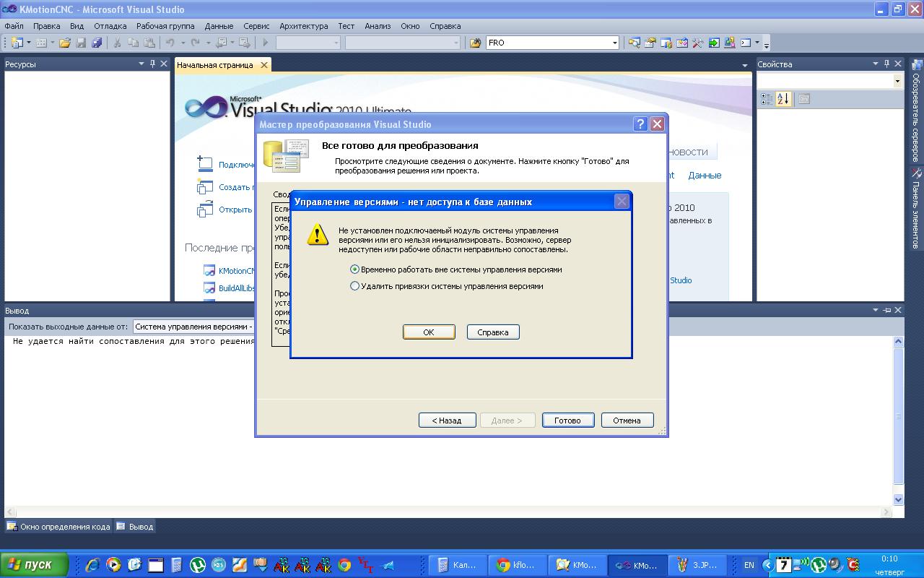This screenshot has width=924, height=578.
Task: Open the FRO search combo box dropdown
Action: pyautogui.click(x=614, y=43)
